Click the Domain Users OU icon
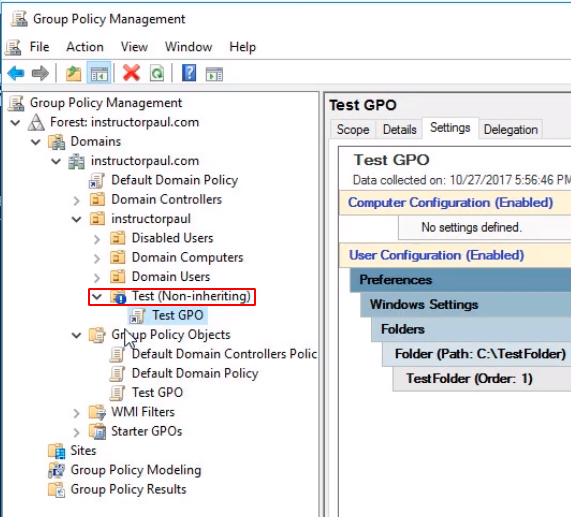 [117, 277]
